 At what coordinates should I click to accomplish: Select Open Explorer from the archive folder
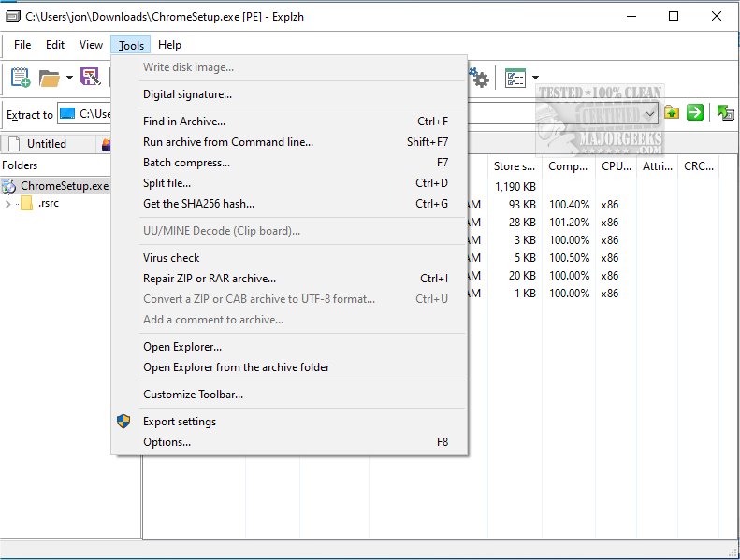[x=290, y=367]
